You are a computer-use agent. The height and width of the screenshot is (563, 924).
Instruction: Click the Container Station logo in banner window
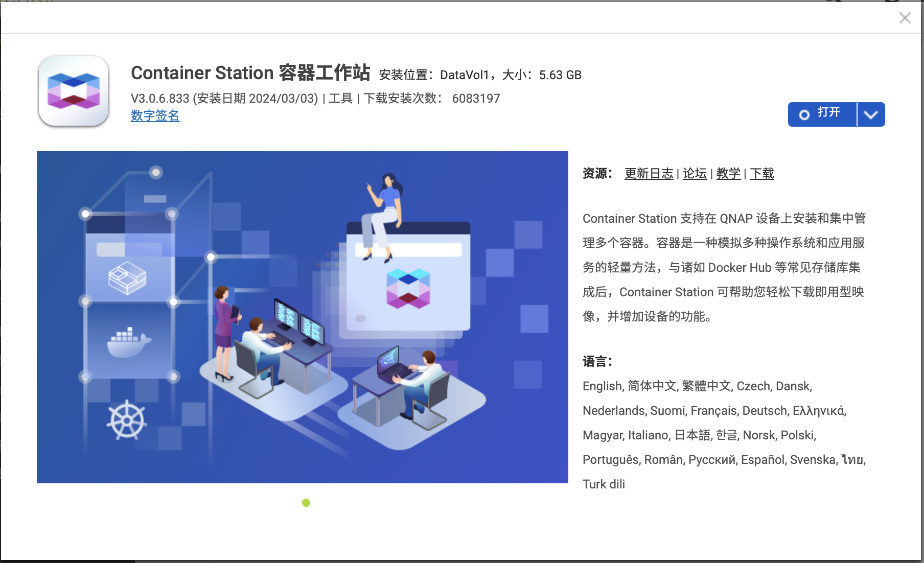pyautogui.click(x=408, y=288)
